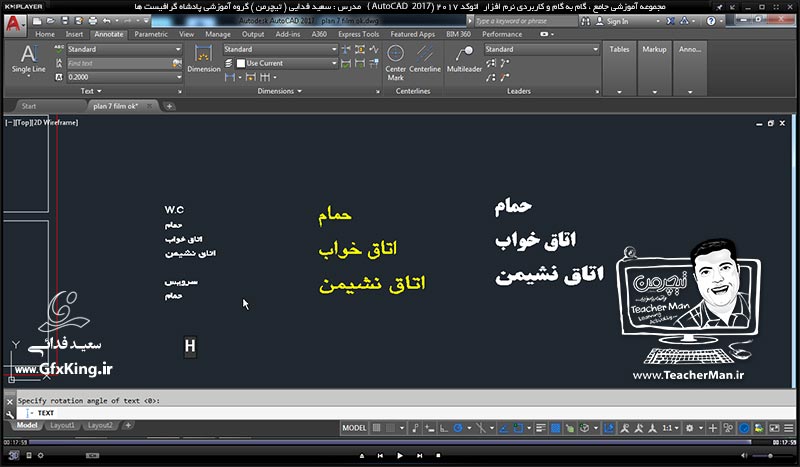
Task: Toggle Object Snap Tracking in status bar
Action: [504, 428]
